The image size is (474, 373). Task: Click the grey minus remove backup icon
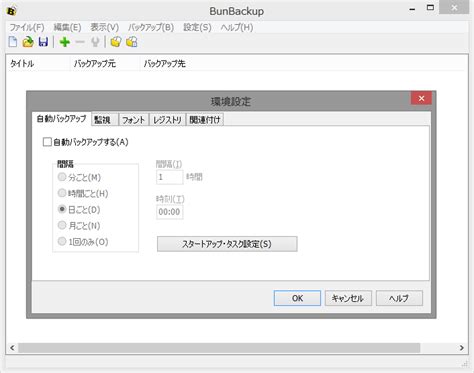click(80, 42)
